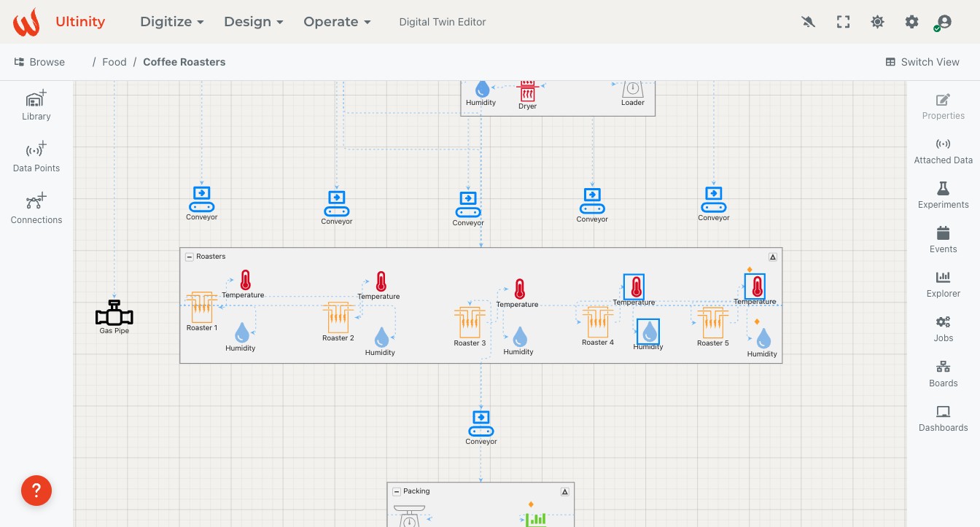Collapse the Packing group
The width and height of the screenshot is (980, 527).
tap(397, 491)
